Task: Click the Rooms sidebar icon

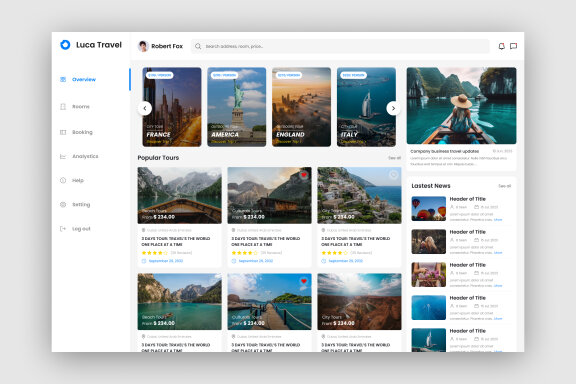Action: (x=63, y=107)
